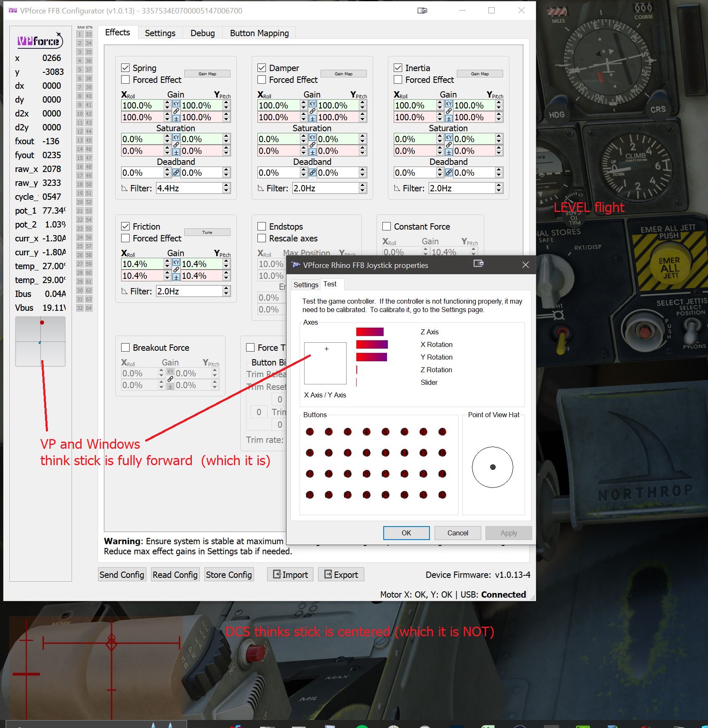
Task: Toggle the Damper saturation plus-minus icon
Action: pos(313,152)
